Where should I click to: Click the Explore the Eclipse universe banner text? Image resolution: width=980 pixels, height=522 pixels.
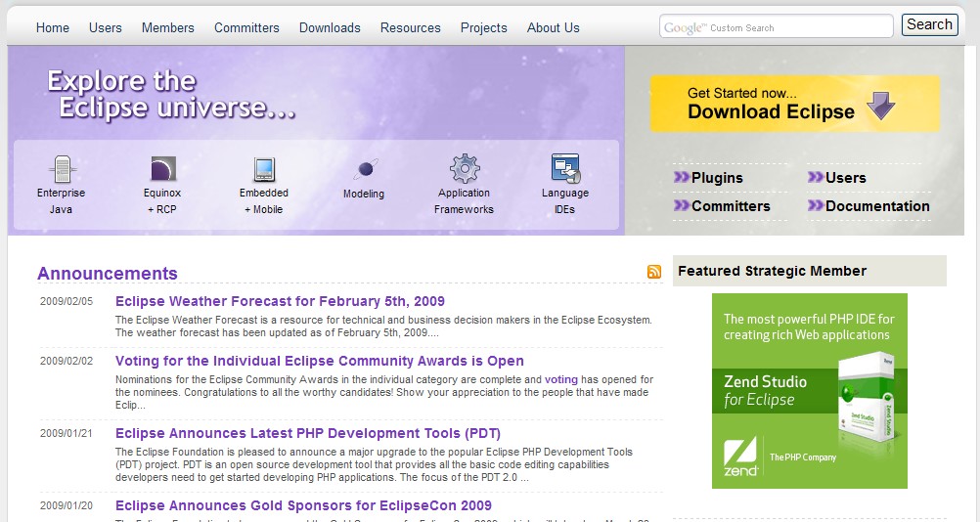click(x=171, y=94)
